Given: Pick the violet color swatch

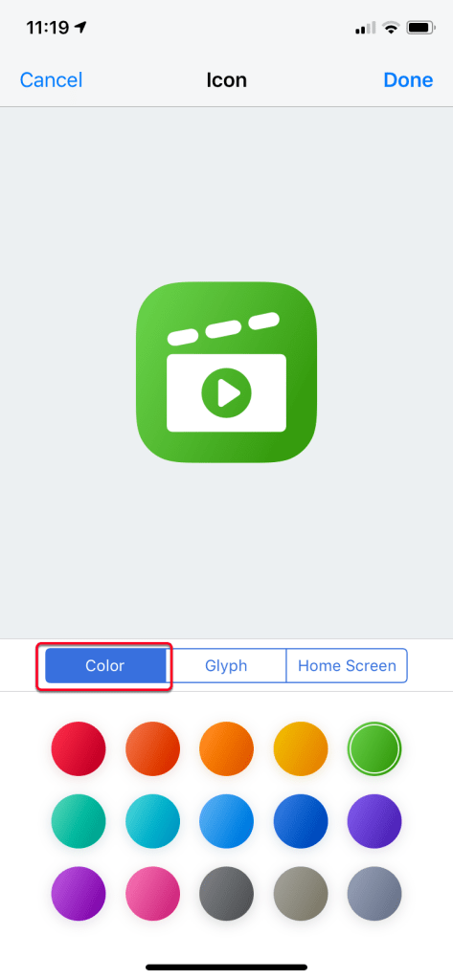Looking at the screenshot, I should pyautogui.click(x=374, y=821).
